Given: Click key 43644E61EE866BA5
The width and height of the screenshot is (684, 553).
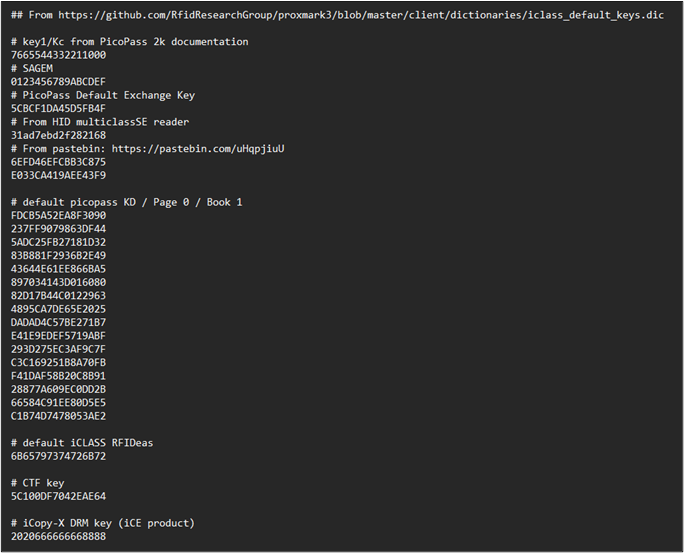Looking at the screenshot, I should (x=58, y=269).
